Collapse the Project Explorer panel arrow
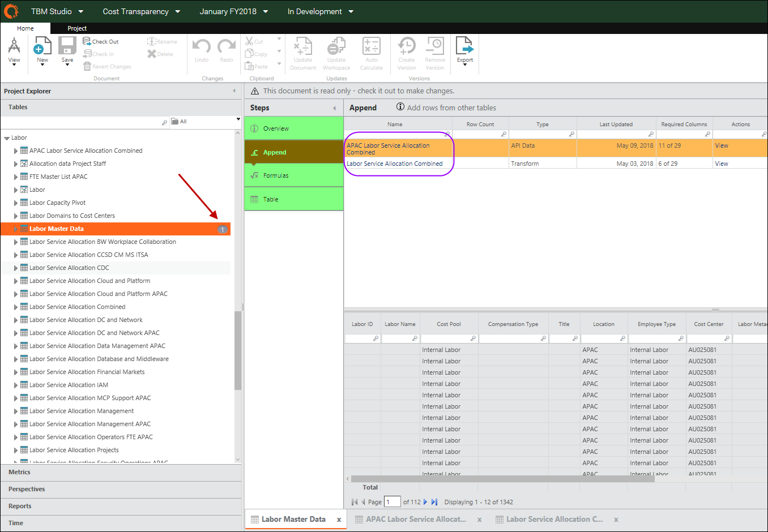Screen dimensions: 768x532 point(234,91)
